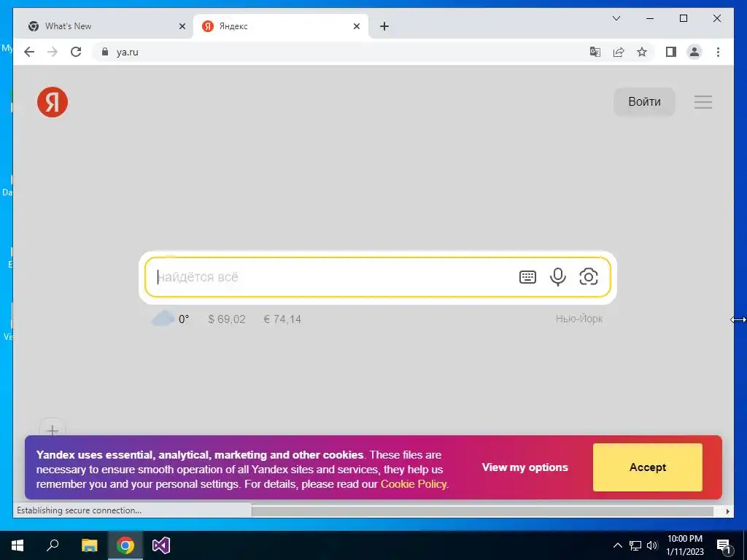
Task: Toggle Chrome side panel icon
Action: (x=671, y=52)
